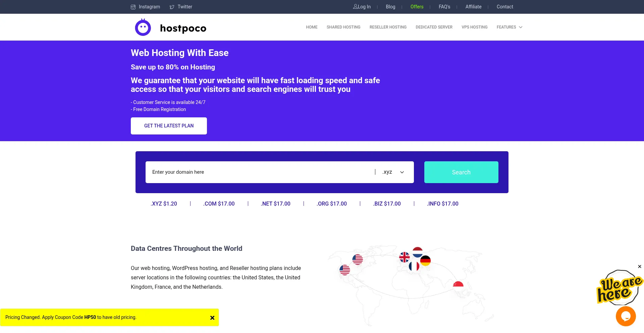Click 'Customer Service is available 24/7' line
The width and height of the screenshot is (644, 333).
[168, 102]
